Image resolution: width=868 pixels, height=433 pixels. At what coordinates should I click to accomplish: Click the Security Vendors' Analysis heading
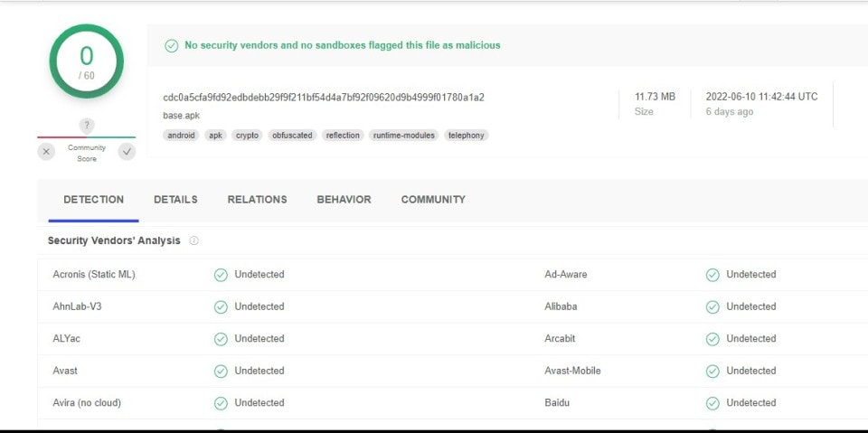[114, 240]
